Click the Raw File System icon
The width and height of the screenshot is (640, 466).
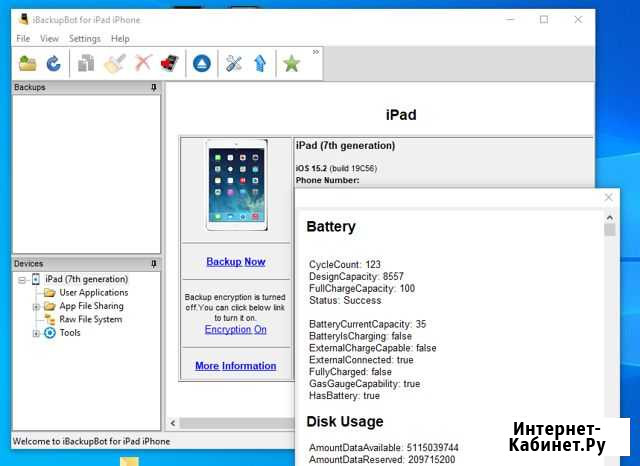point(49,320)
